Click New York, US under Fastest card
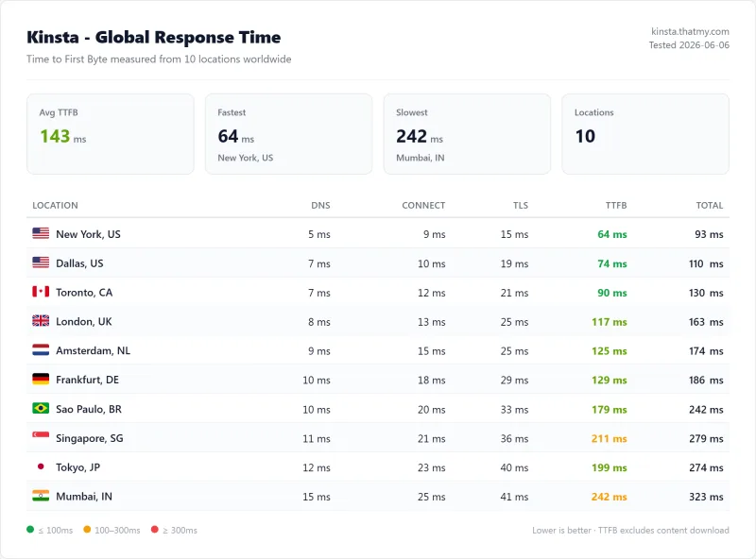The height and width of the screenshot is (559, 756). [245, 158]
